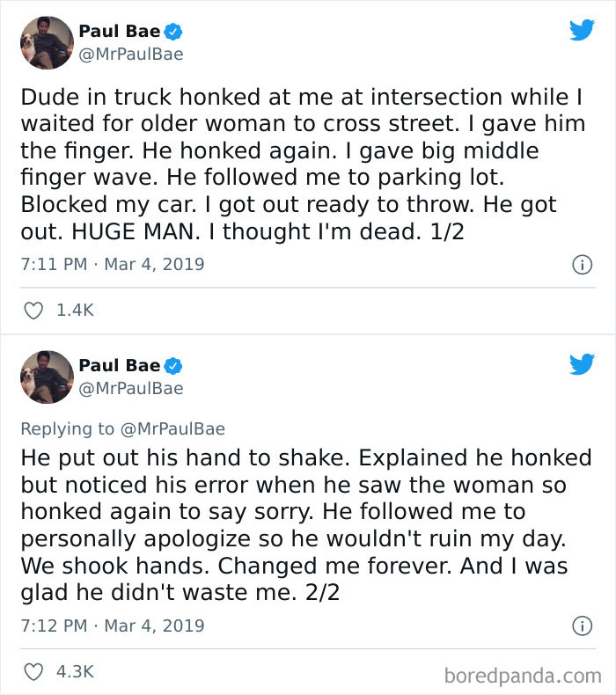616x695 pixels.
Task: Open the info icon beside the 7:11 PM timestamp
Action: click(x=581, y=264)
